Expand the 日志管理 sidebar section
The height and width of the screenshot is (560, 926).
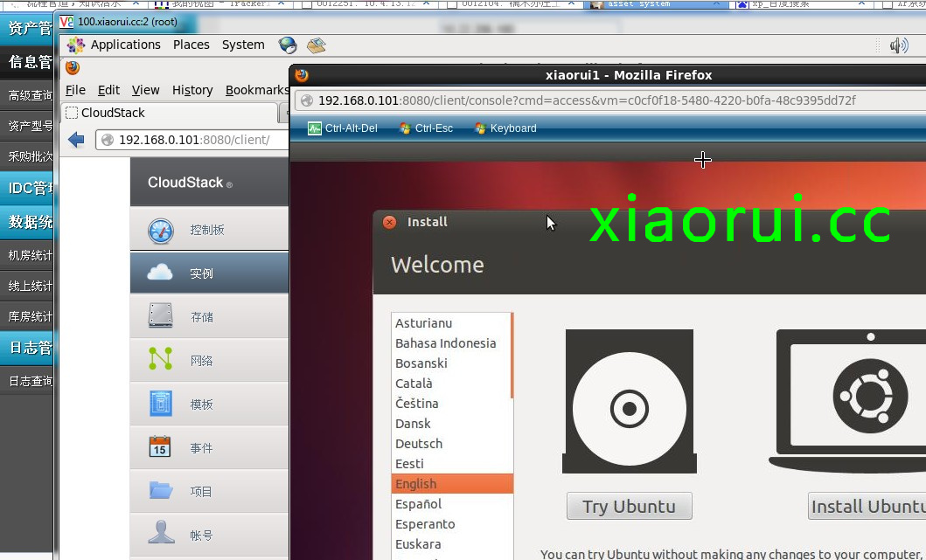pos(26,349)
